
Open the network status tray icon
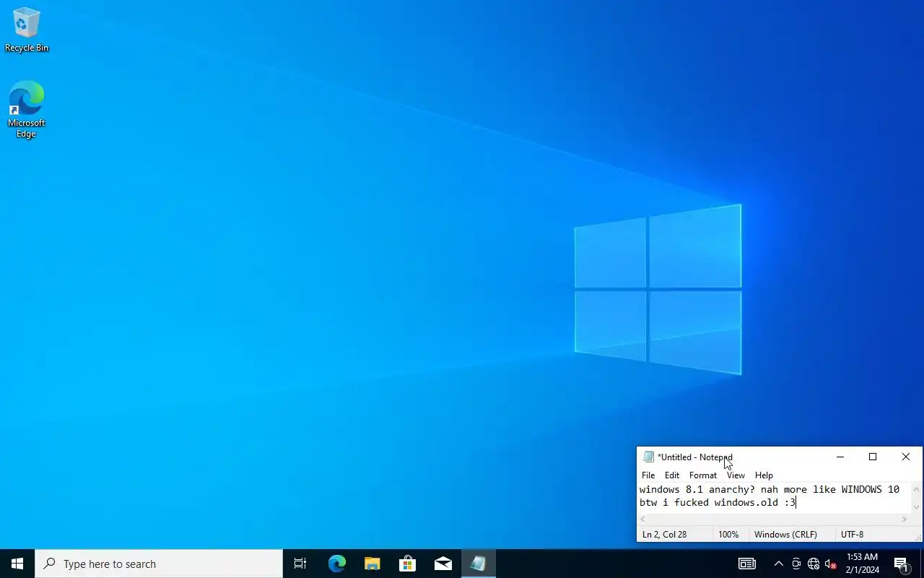tap(814, 564)
